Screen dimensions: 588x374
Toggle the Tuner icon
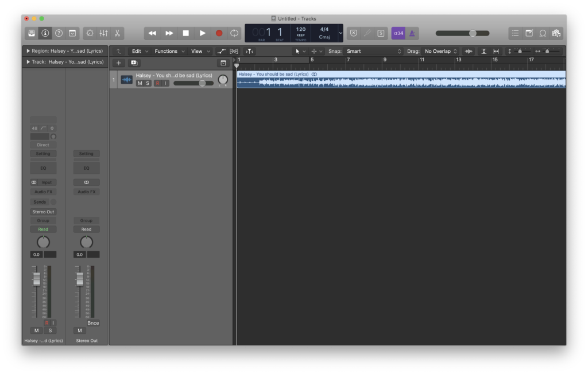pos(367,33)
